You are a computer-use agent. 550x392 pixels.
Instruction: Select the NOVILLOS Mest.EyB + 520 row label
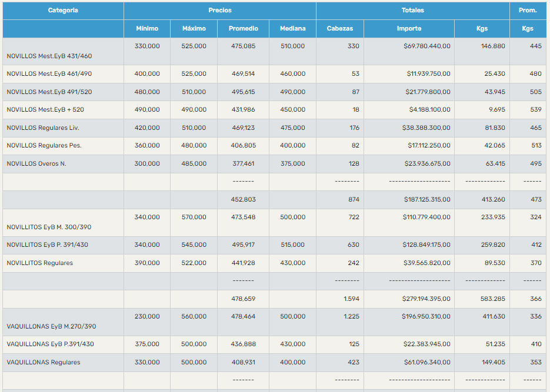point(45,110)
